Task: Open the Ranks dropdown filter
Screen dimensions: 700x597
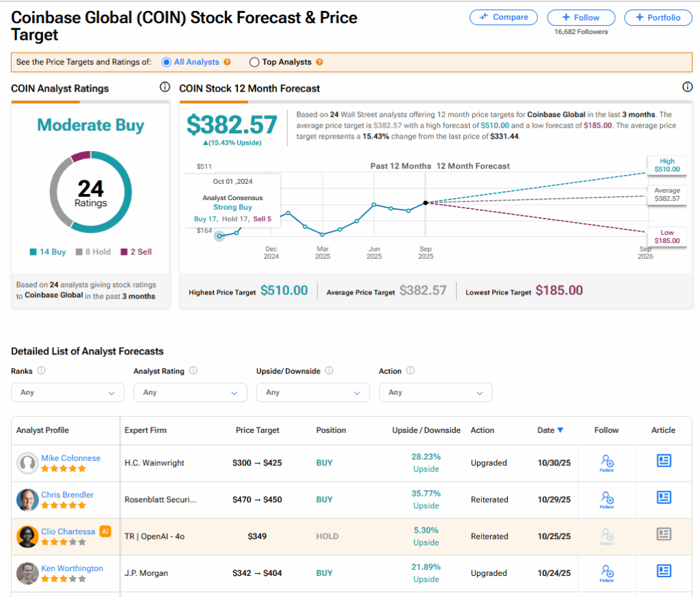Action: coord(68,393)
